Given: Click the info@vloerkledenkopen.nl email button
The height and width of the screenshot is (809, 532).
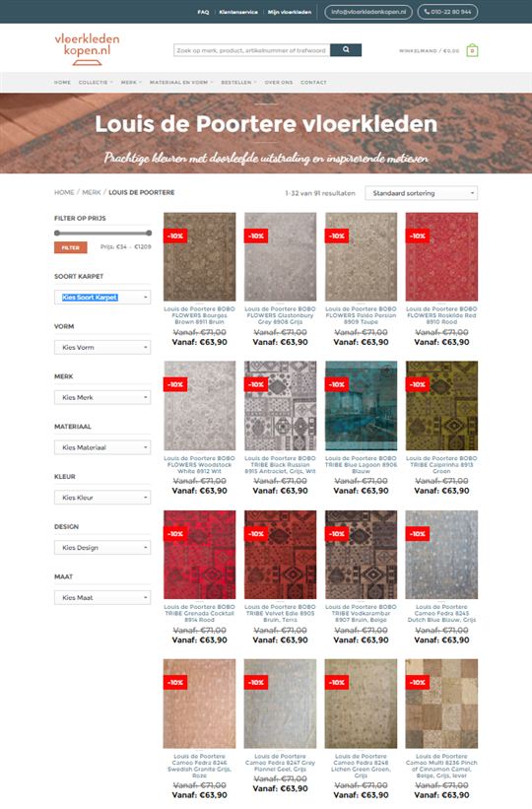Looking at the screenshot, I should pos(368,12).
